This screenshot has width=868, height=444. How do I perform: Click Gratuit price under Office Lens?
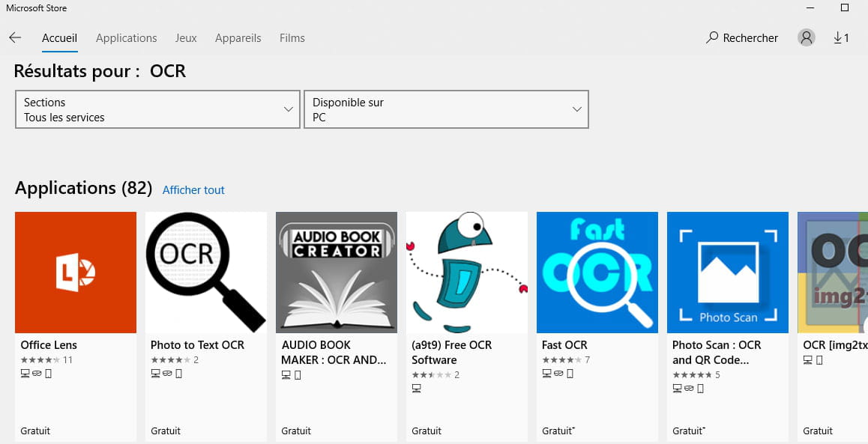(x=35, y=431)
